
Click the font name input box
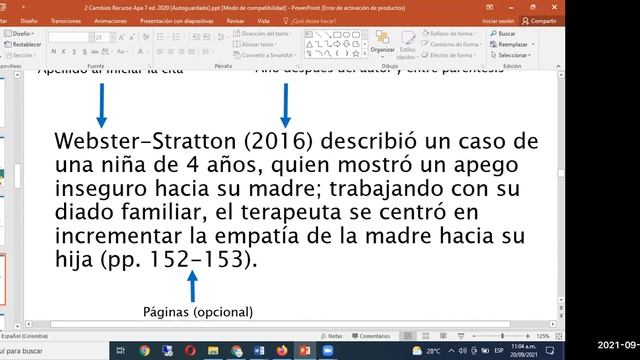(68, 38)
